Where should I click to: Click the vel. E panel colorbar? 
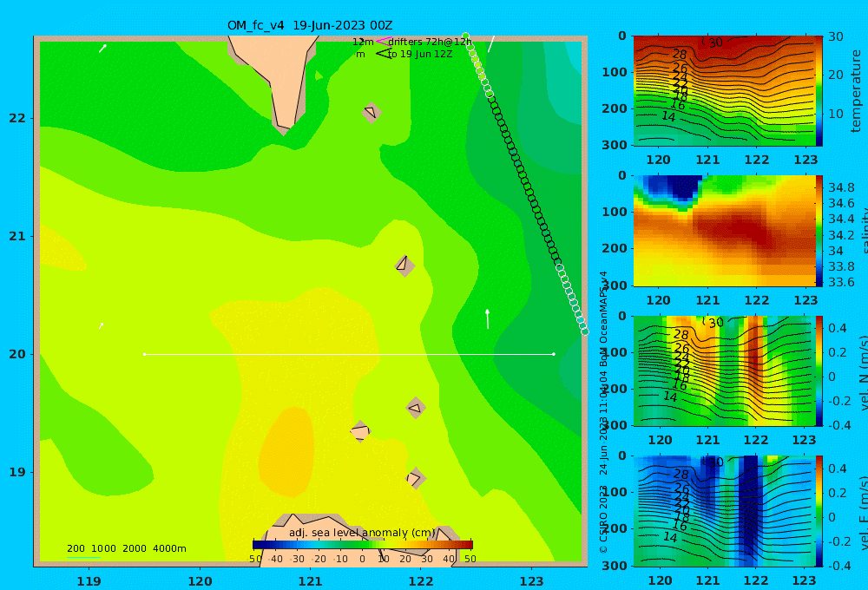click(x=819, y=511)
